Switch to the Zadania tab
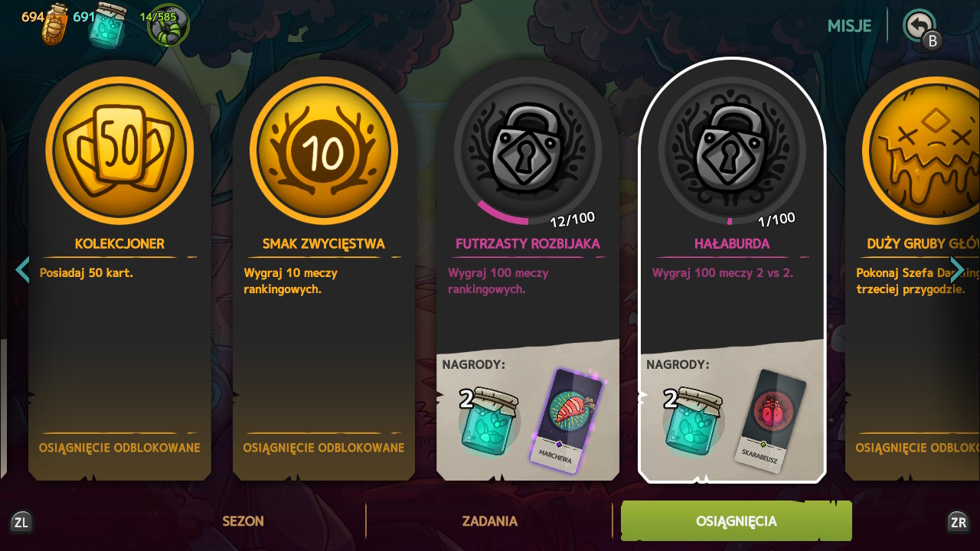 [490, 521]
